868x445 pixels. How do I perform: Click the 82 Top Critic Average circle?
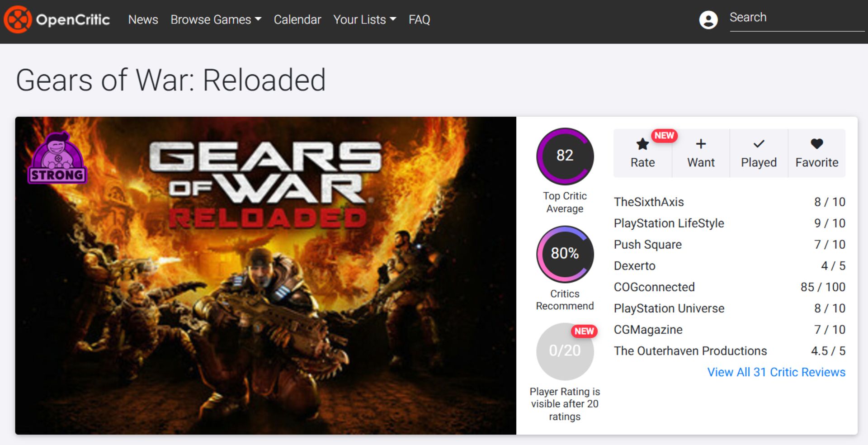(x=565, y=156)
